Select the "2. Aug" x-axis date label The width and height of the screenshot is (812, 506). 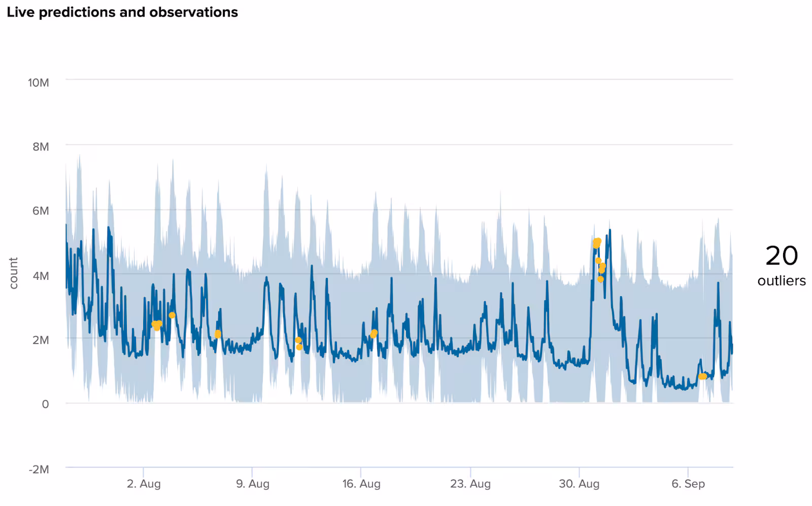pos(144,484)
